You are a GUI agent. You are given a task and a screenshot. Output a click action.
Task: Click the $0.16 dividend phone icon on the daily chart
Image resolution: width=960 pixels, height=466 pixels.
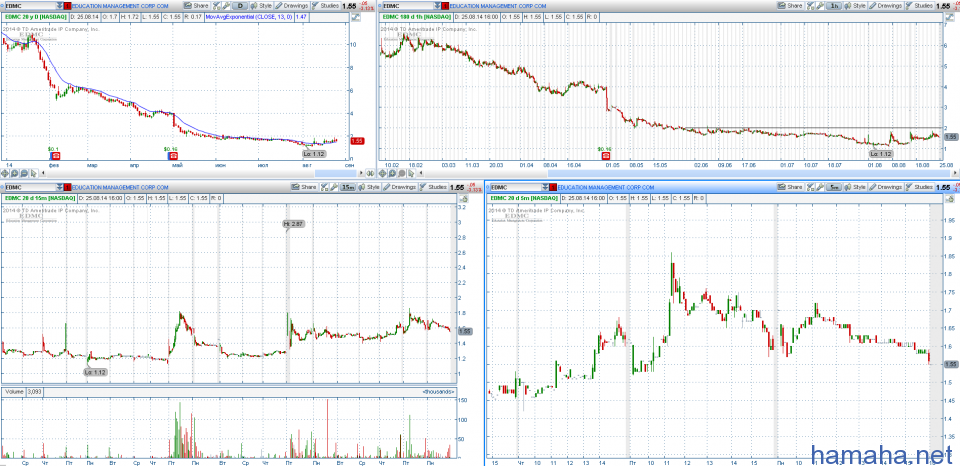click(x=171, y=156)
